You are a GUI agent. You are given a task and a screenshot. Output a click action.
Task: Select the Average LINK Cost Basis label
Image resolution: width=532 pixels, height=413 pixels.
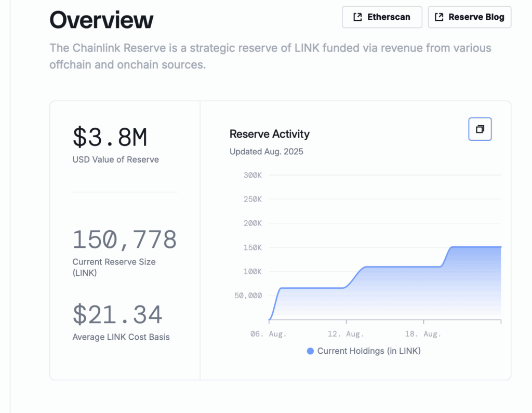coord(121,337)
